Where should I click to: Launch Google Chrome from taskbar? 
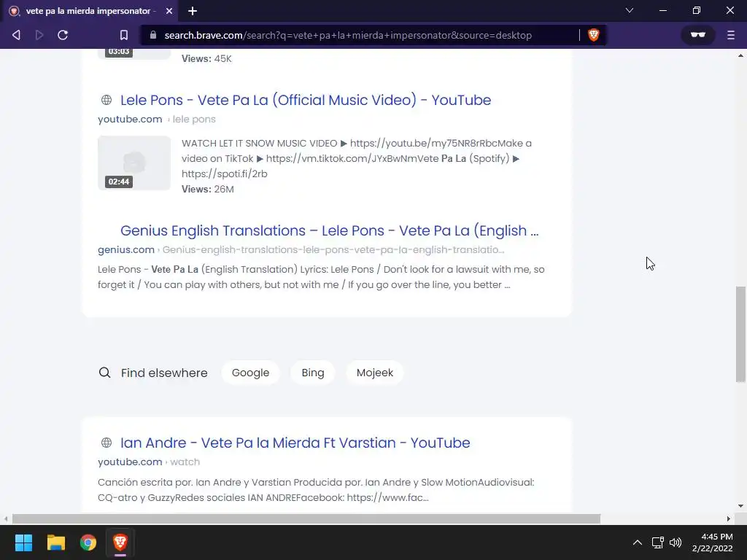88,542
